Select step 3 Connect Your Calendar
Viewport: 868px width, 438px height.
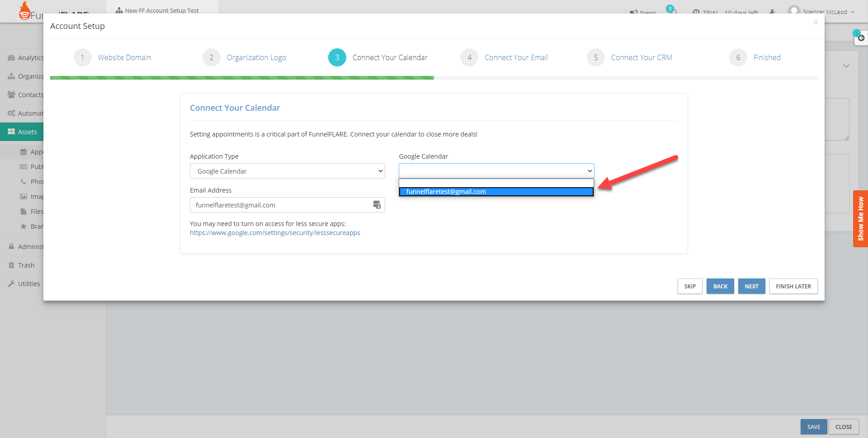coord(378,57)
